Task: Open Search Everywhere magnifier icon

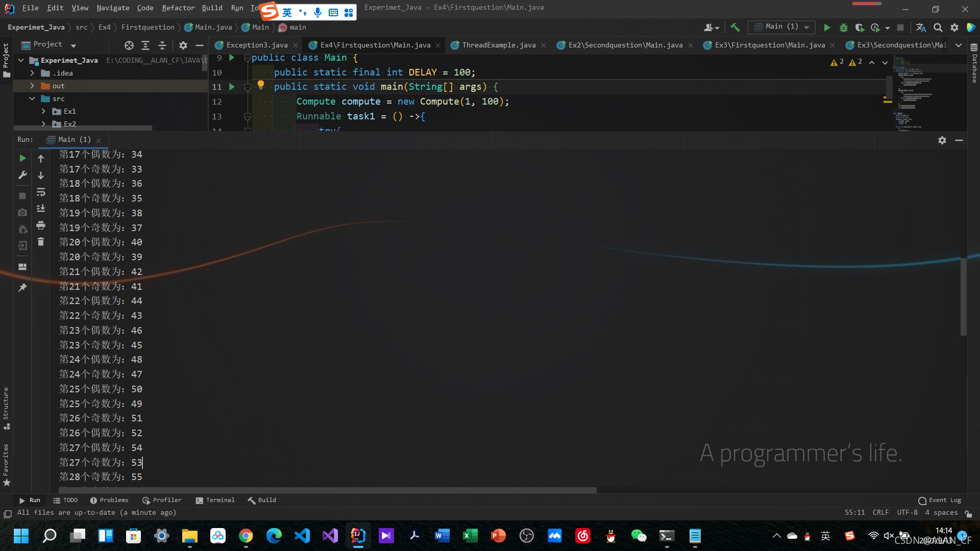Action: point(938,28)
